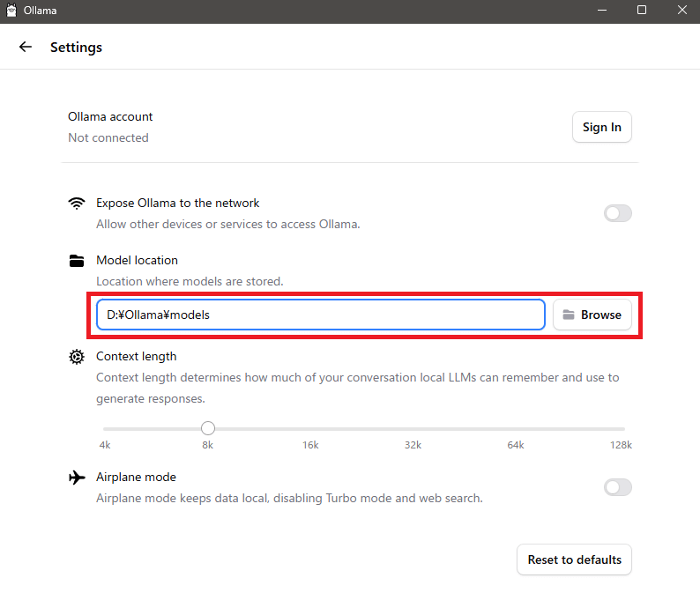Screen dimensions: 700x615
Task: Click 'Allow other devices or services' description
Action: coord(228,224)
